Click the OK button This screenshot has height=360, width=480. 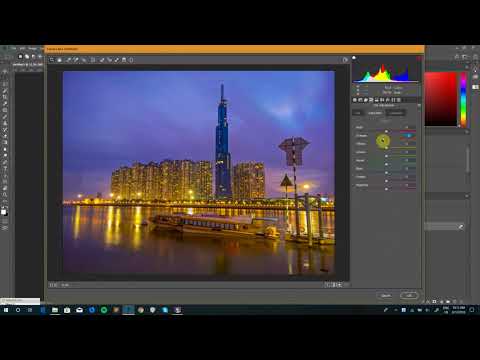tap(409, 295)
